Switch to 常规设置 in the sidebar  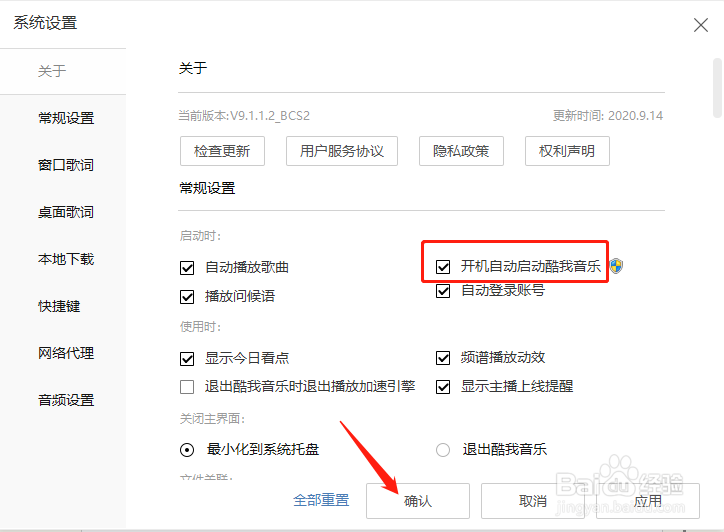click(66, 118)
